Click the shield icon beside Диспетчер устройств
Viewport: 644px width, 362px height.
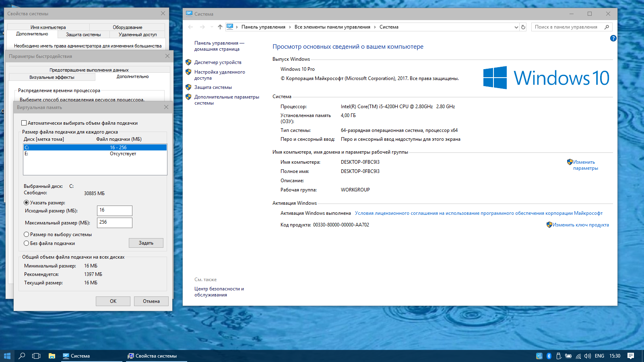click(188, 62)
